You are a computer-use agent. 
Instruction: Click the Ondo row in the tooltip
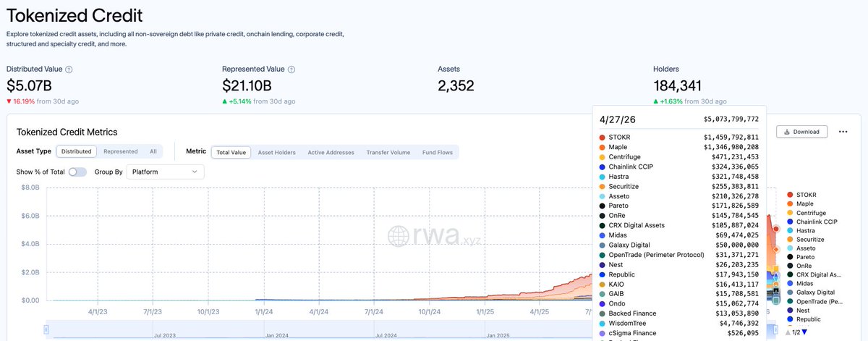[678, 304]
